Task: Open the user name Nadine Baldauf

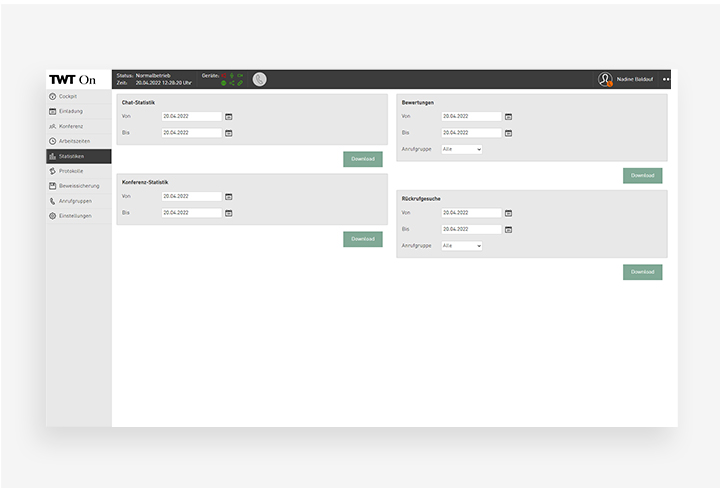Action: [635, 79]
